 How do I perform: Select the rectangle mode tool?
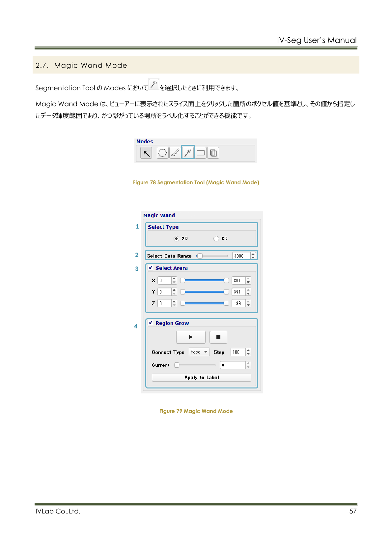coord(201,153)
